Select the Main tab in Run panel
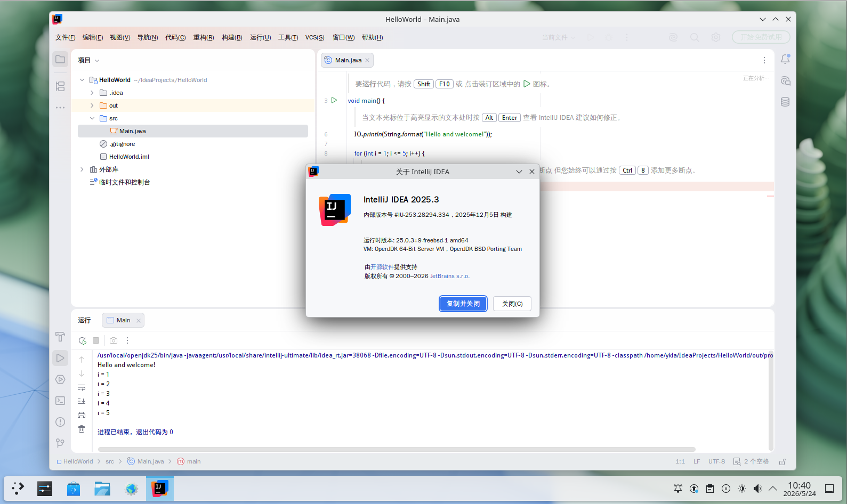The width and height of the screenshot is (847, 504). click(123, 320)
